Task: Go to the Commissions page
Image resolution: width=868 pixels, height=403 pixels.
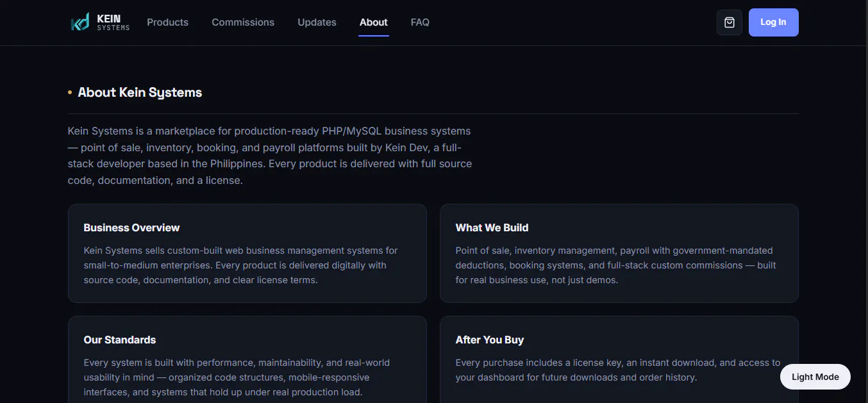Action: click(243, 22)
